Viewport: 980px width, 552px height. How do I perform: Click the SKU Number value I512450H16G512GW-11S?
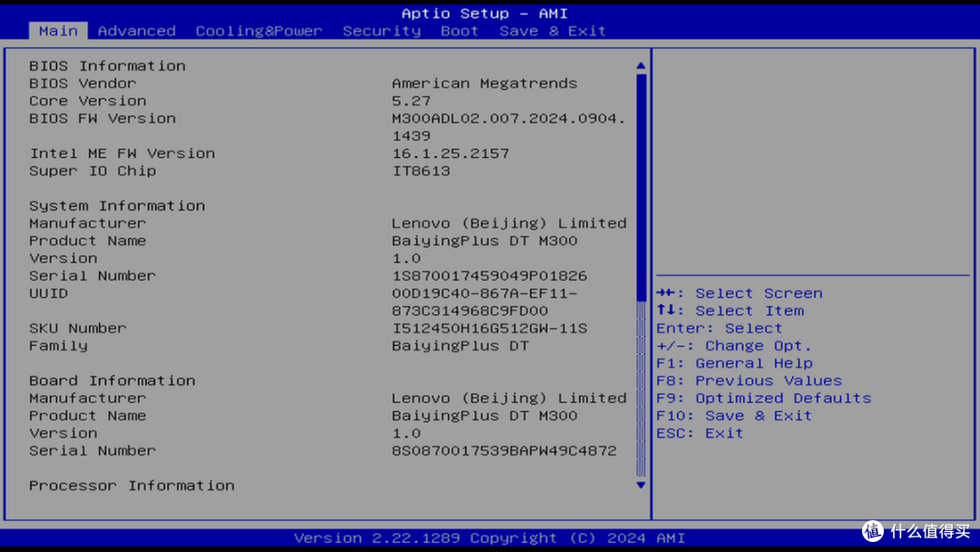(489, 329)
